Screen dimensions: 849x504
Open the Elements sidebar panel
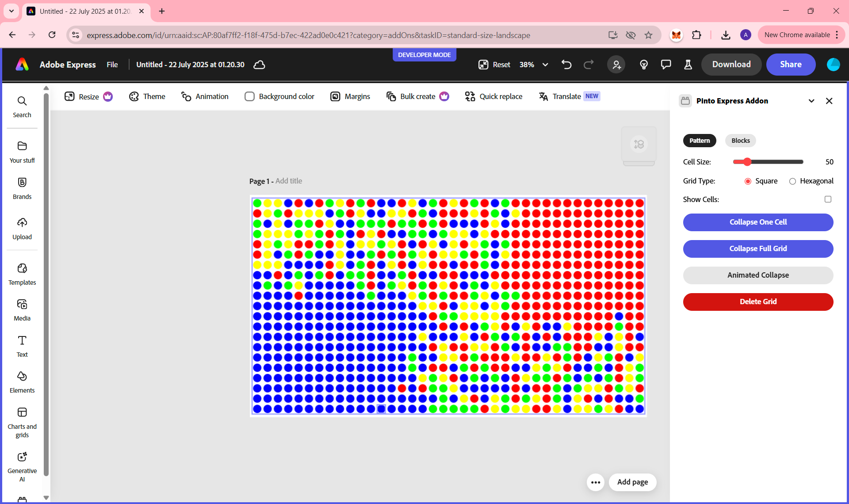tap(22, 382)
